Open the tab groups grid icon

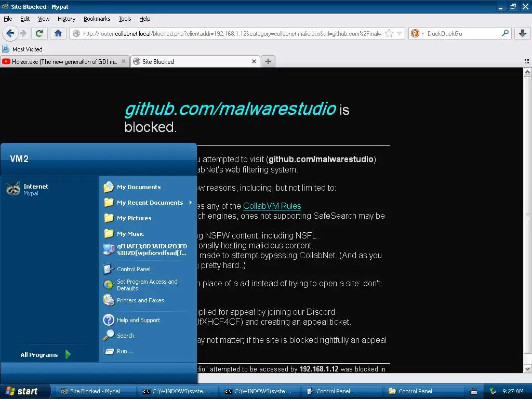[527, 61]
